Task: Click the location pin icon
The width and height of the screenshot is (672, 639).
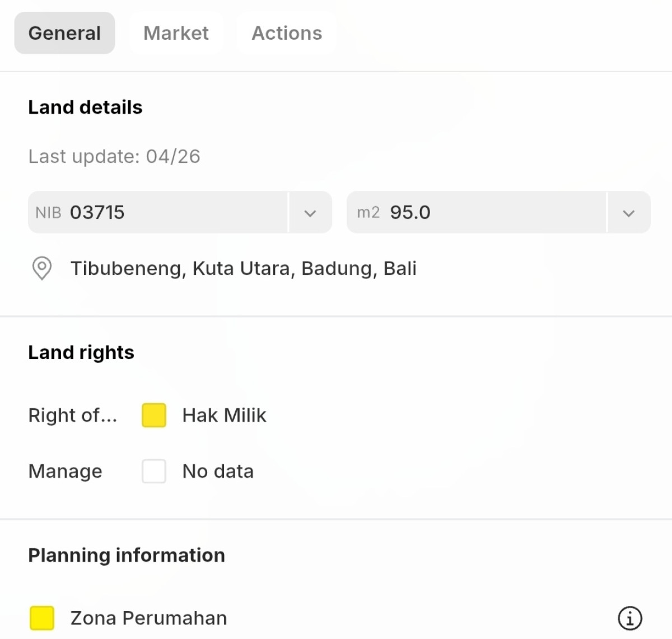Action: pyautogui.click(x=41, y=268)
